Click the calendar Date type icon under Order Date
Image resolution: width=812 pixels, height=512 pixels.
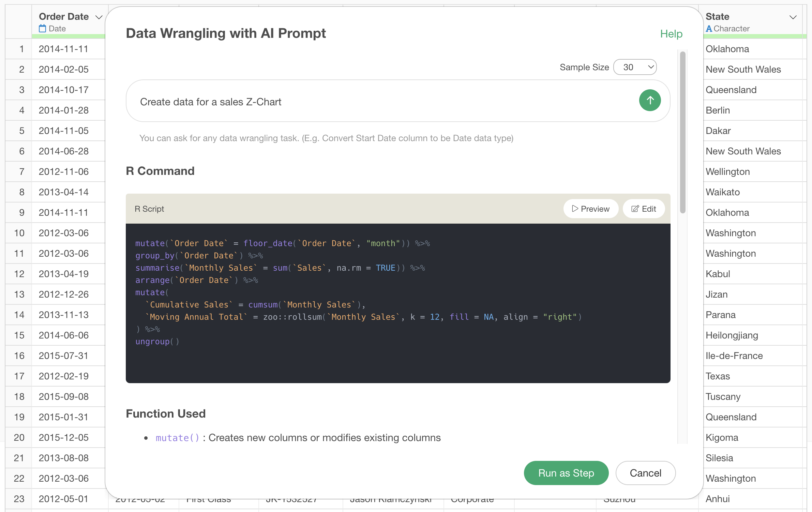click(x=42, y=29)
